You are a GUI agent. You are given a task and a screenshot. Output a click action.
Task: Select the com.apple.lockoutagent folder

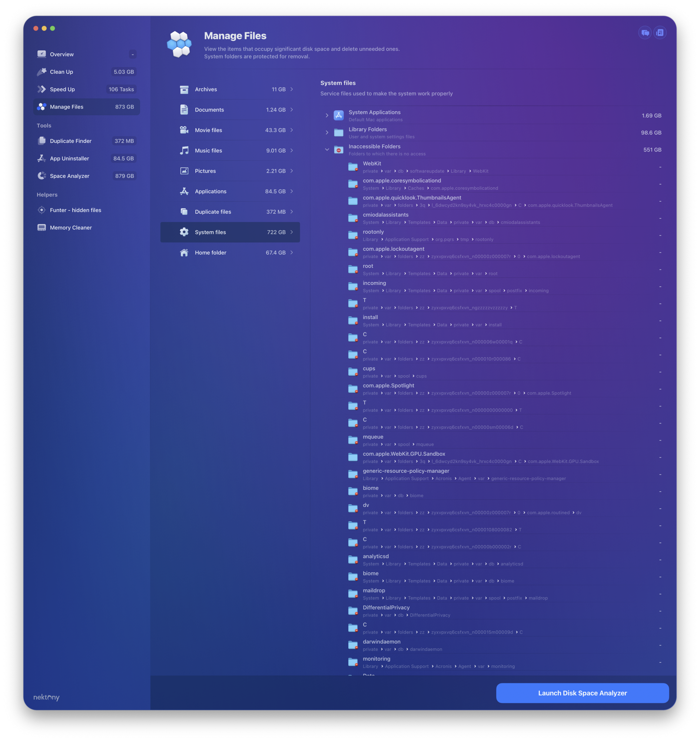tap(504, 253)
